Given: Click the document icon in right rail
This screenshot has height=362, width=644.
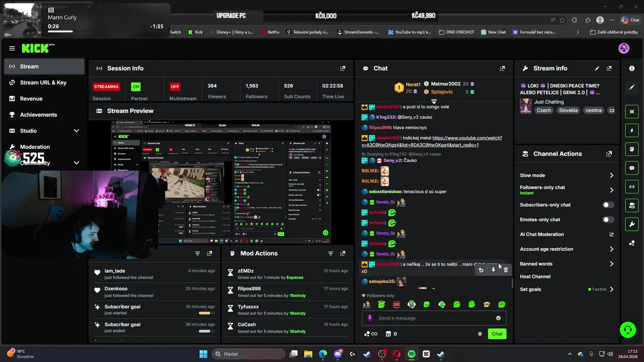Looking at the screenshot, I should click(632, 149).
